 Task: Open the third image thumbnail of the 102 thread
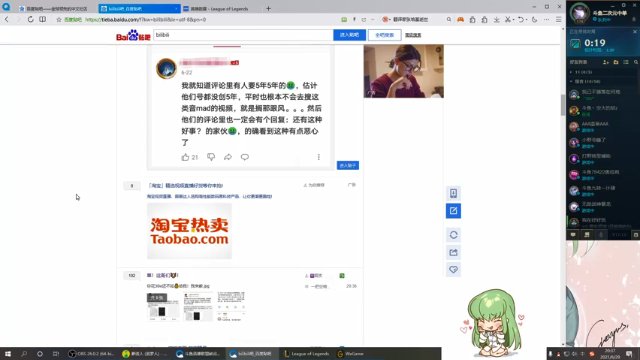click(231, 306)
